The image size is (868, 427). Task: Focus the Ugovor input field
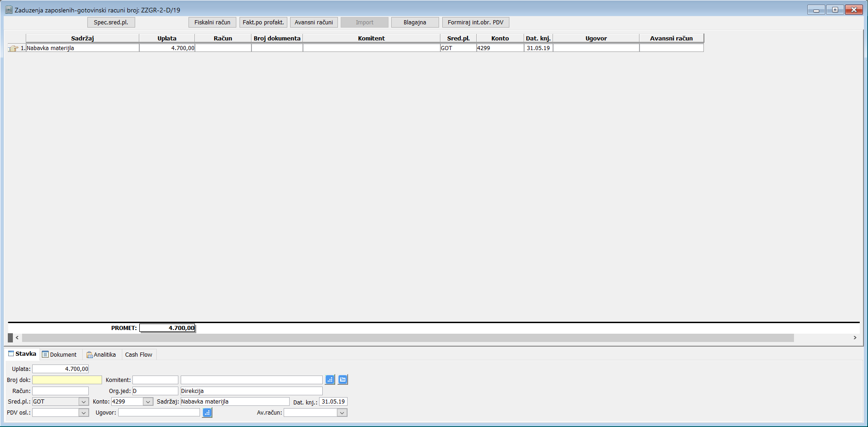(159, 413)
